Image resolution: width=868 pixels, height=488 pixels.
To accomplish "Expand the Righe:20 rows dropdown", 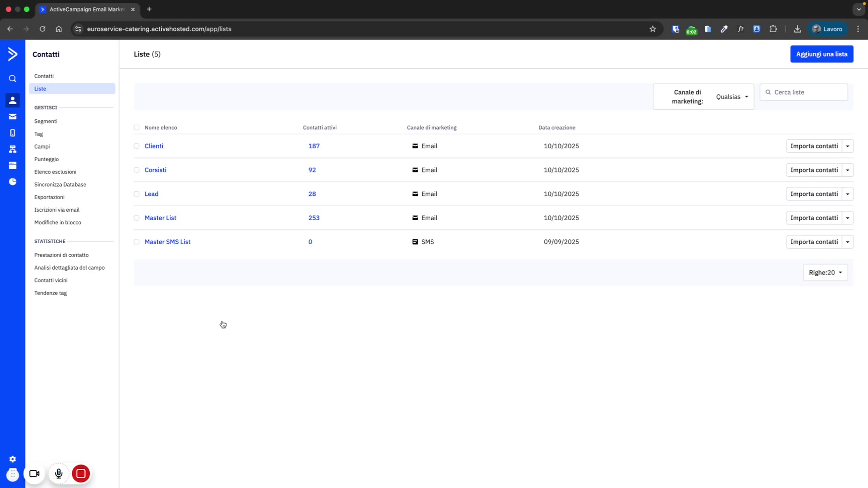I will coord(825,273).
